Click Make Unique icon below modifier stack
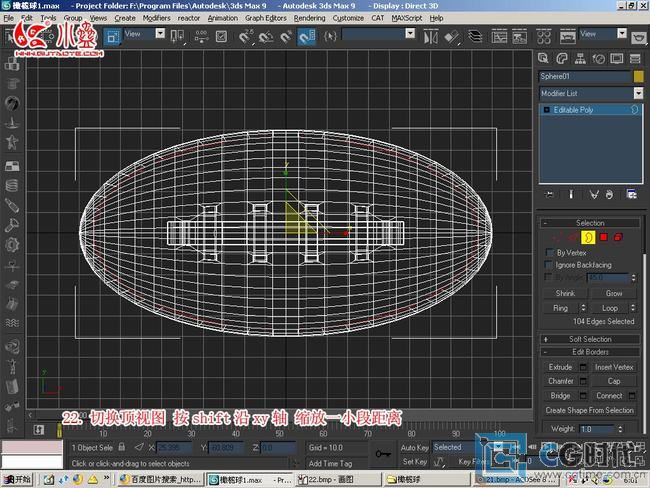 [594, 194]
